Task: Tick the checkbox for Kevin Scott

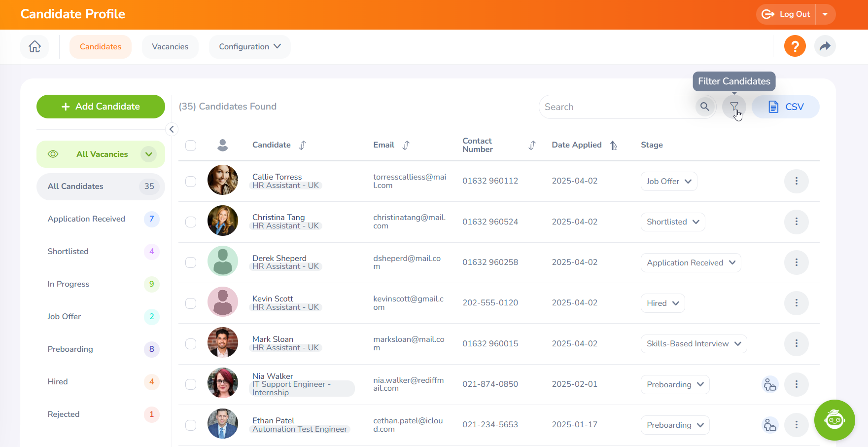Action: pos(191,303)
